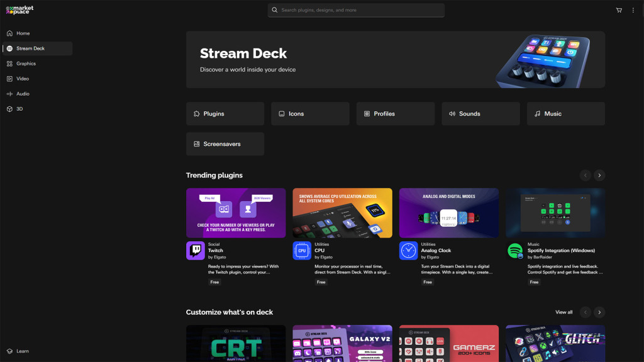Viewport: 644px width, 362px height.
Task: Show next Trending plugins
Action: pos(599,176)
